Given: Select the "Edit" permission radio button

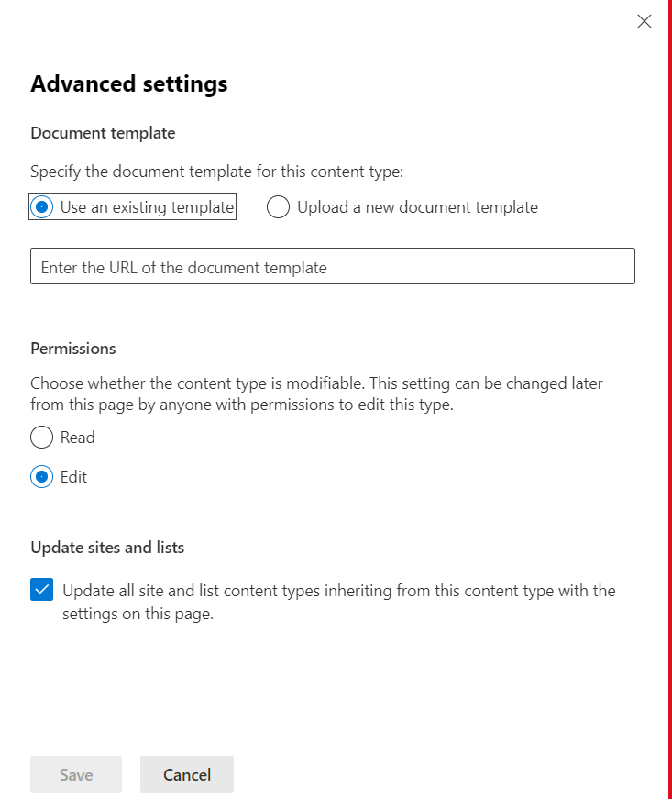Looking at the screenshot, I should click(x=40, y=477).
